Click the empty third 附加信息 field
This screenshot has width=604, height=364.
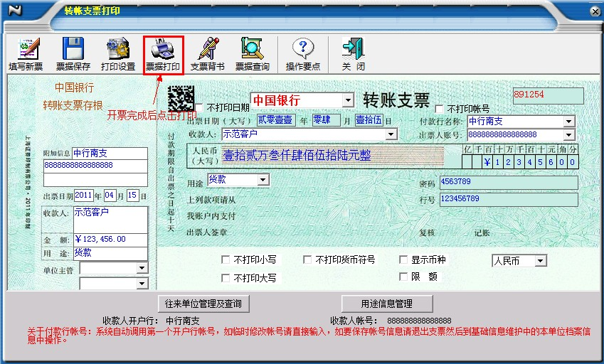95,180
